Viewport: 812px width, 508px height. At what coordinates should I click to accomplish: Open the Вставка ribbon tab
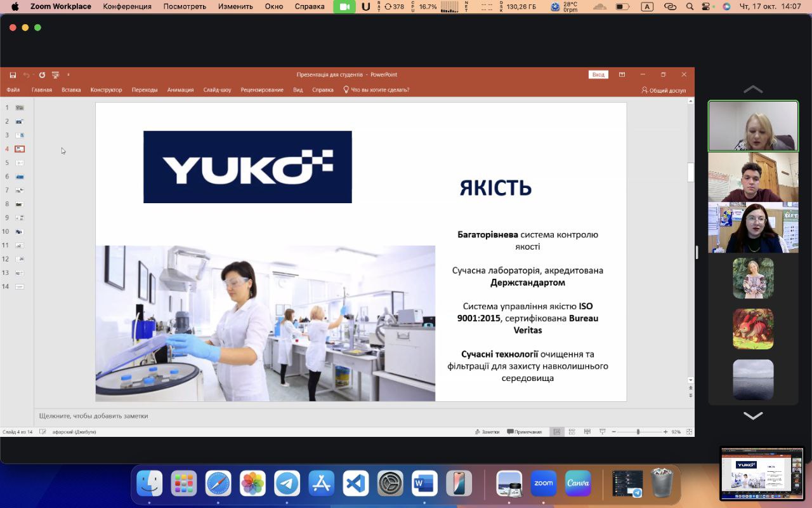tap(71, 90)
